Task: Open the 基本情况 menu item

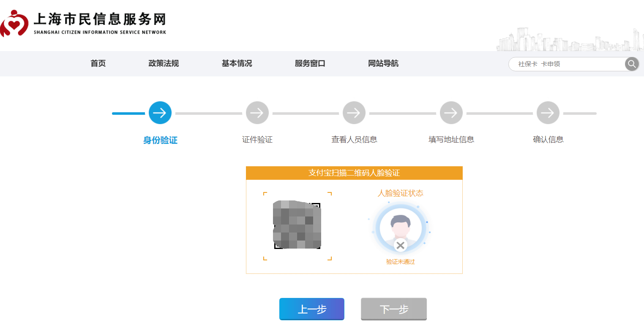Action: pos(237,63)
